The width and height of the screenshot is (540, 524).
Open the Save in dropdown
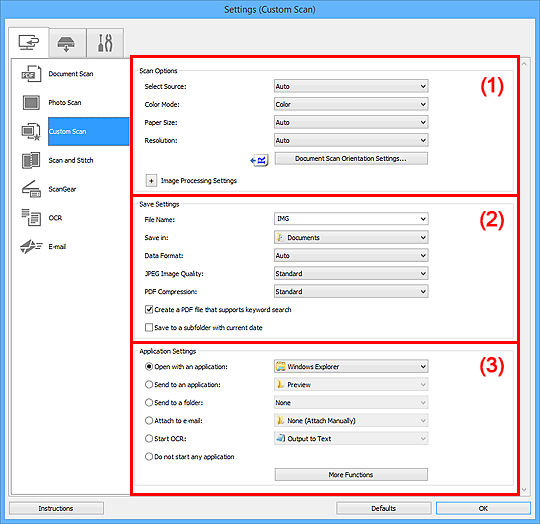(x=351, y=238)
